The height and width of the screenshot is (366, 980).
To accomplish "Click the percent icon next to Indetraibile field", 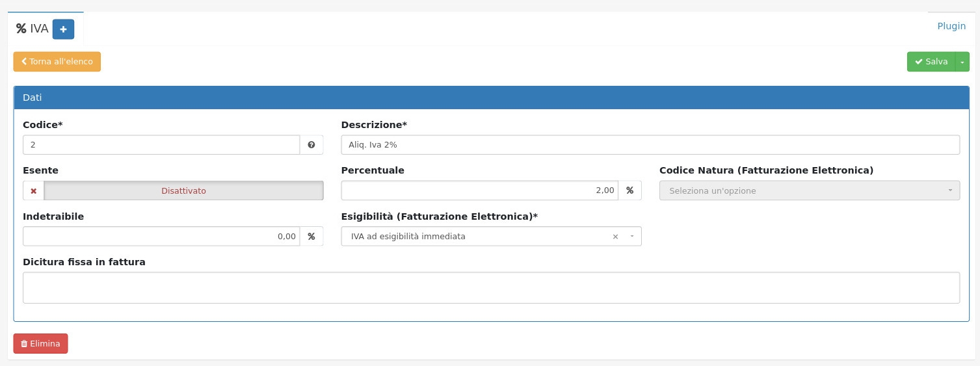I will point(311,237).
